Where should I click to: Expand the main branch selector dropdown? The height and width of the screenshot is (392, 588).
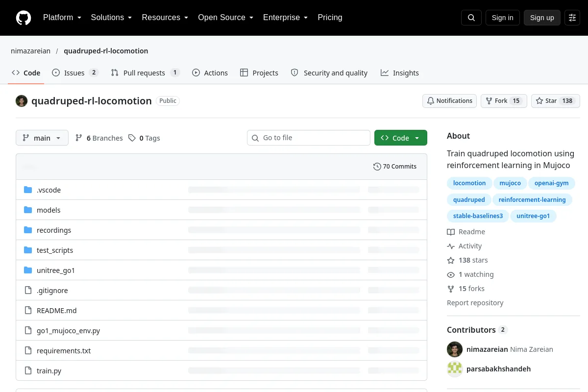[x=42, y=138]
